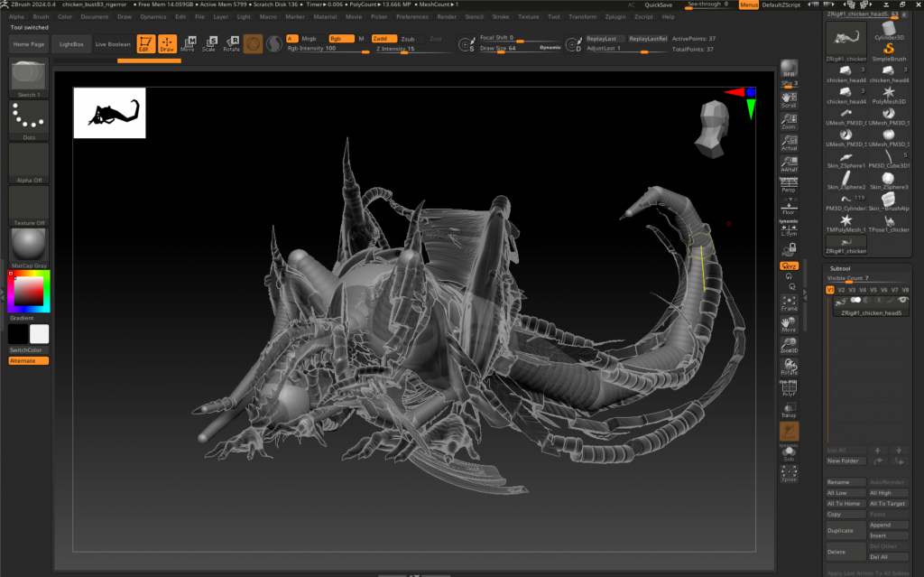
Task: Switch to subtool visibility set V2
Action: tap(841, 290)
